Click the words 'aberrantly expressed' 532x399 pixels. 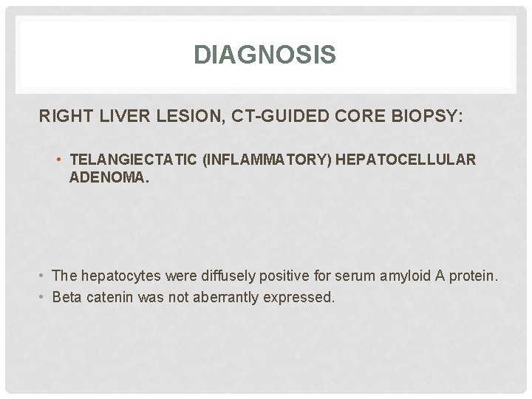(x=264, y=298)
